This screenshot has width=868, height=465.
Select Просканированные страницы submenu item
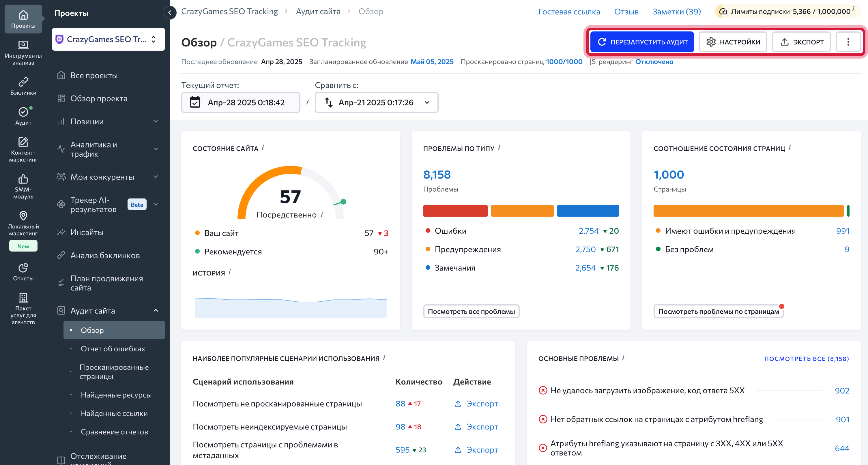point(114,372)
